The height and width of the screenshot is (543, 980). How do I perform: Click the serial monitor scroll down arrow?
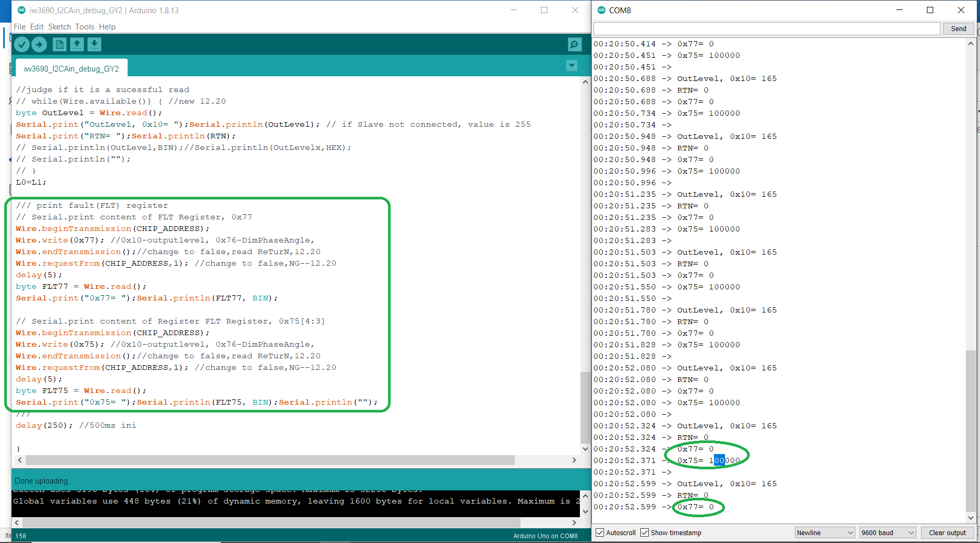click(x=971, y=518)
